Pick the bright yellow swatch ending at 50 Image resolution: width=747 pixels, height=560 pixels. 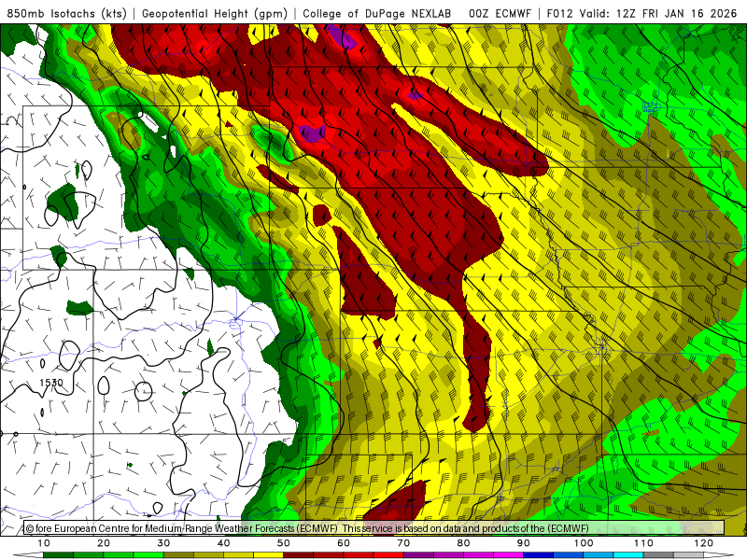click(268, 555)
